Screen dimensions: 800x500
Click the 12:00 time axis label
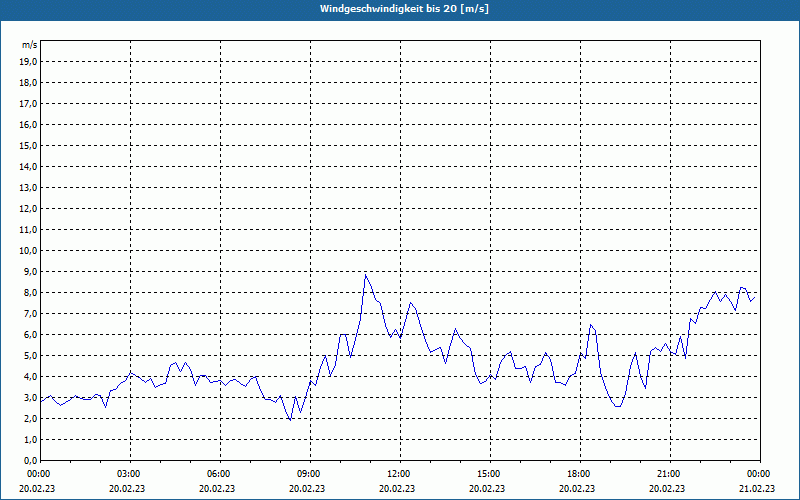coord(401,474)
